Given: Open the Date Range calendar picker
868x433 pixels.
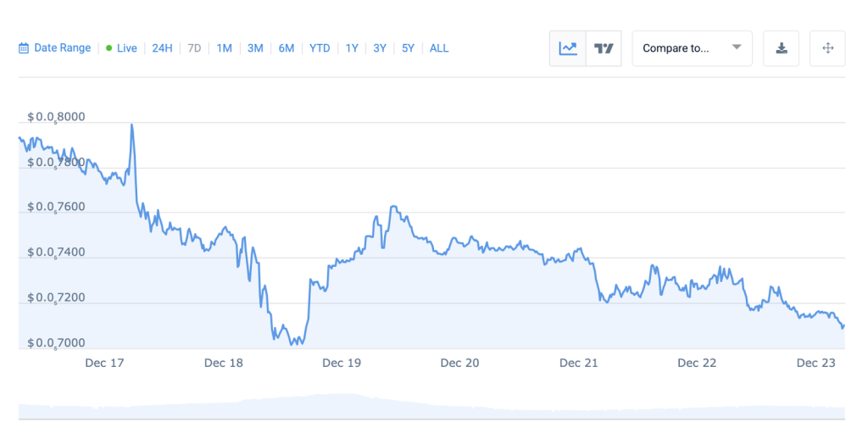Looking at the screenshot, I should click(24, 48).
